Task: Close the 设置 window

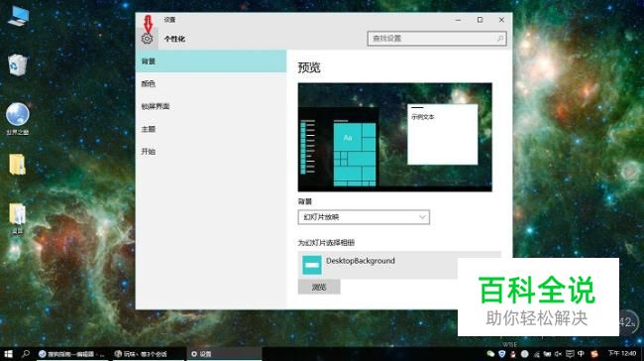Action: click(501, 20)
